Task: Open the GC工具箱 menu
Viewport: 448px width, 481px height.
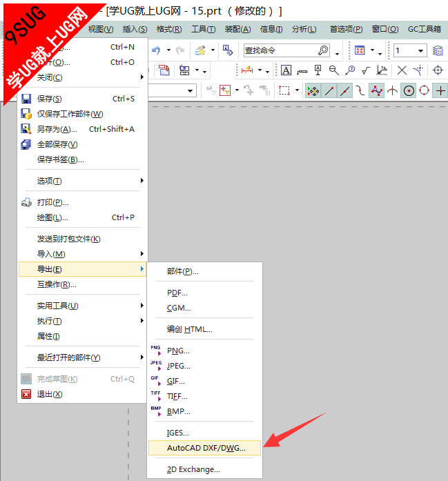Action: tap(425, 29)
